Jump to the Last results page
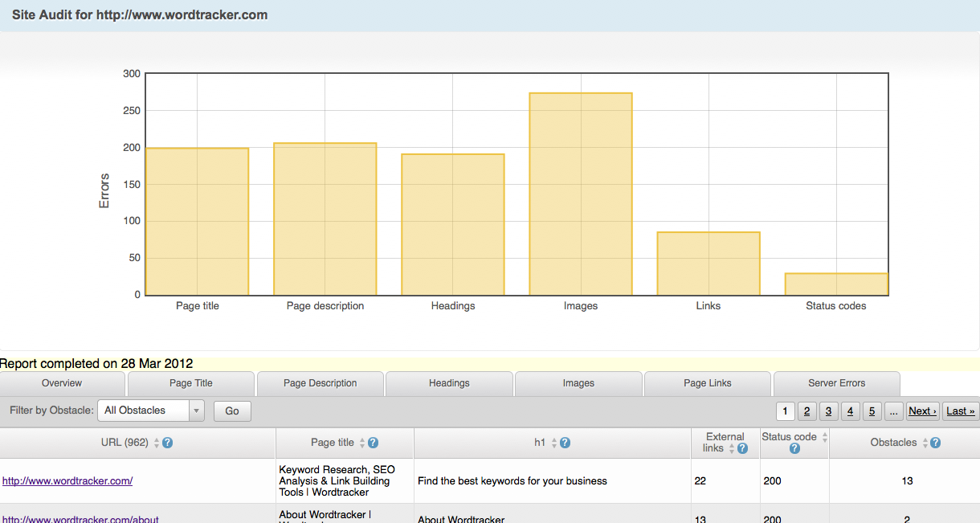 pyautogui.click(x=961, y=411)
